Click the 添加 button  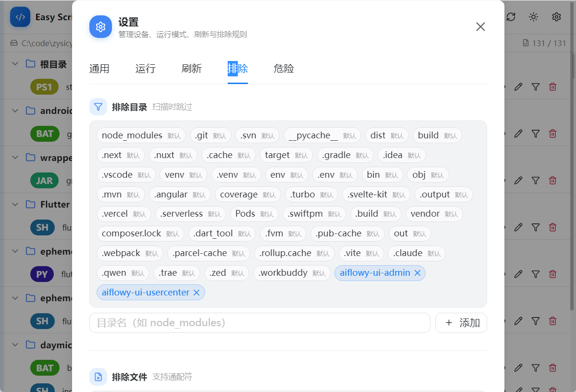click(x=461, y=323)
